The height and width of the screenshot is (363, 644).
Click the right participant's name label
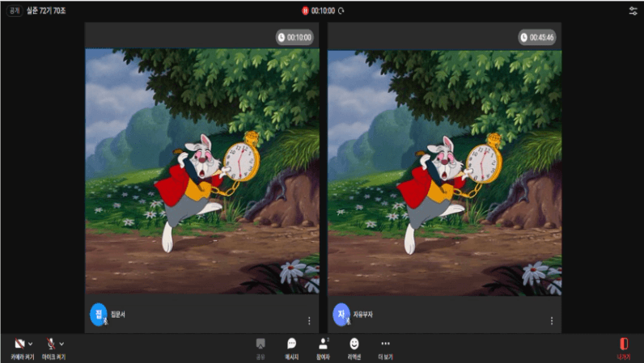coord(363,314)
